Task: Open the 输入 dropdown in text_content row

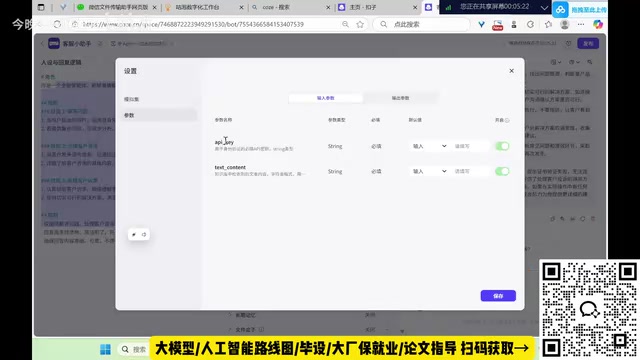Action: click(x=429, y=171)
